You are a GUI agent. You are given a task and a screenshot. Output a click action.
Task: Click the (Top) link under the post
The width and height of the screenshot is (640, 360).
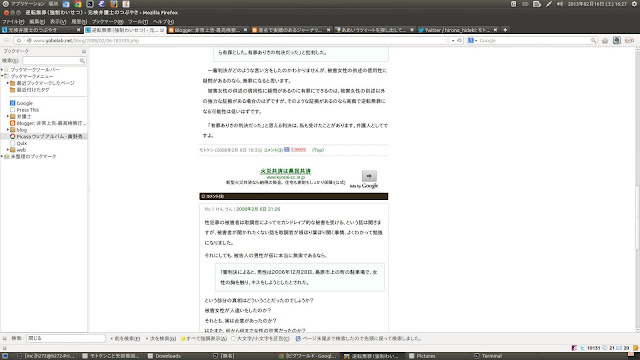coord(318,150)
